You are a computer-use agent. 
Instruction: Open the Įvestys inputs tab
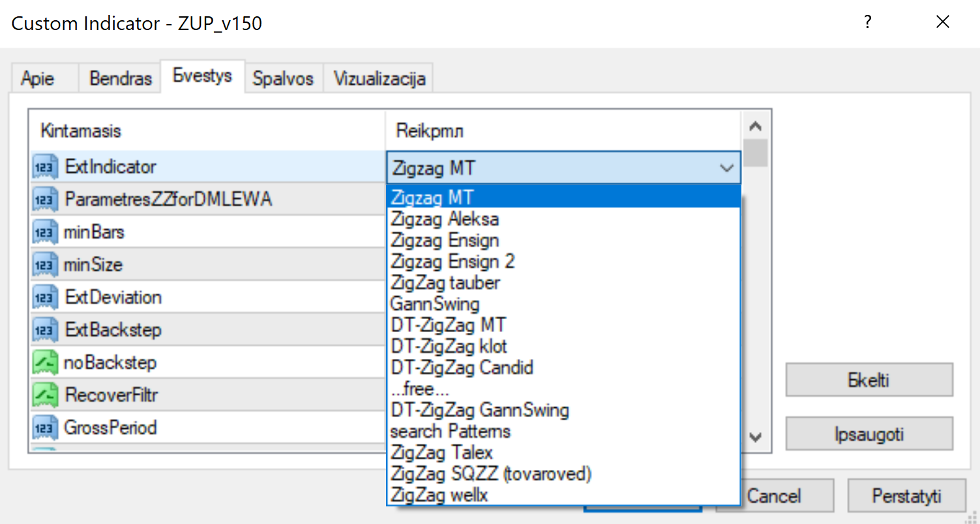point(203,76)
